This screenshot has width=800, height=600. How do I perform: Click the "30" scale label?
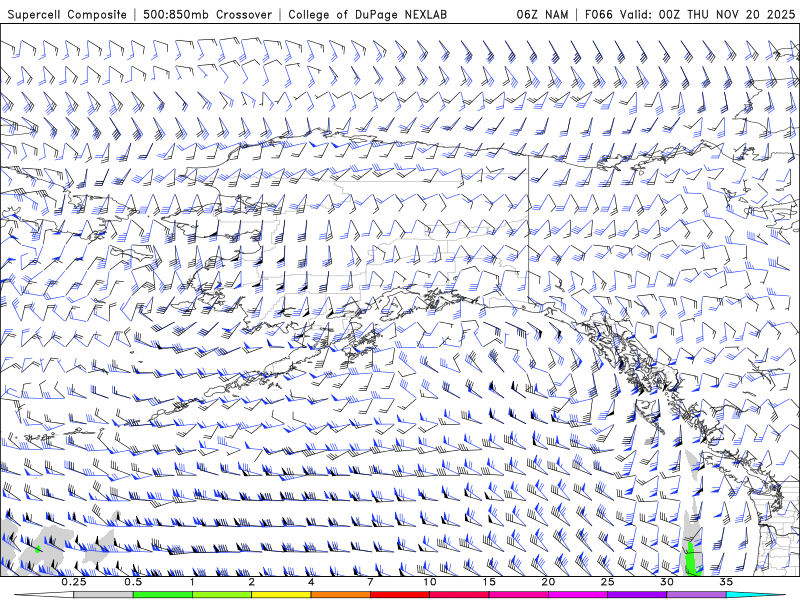pos(667,582)
